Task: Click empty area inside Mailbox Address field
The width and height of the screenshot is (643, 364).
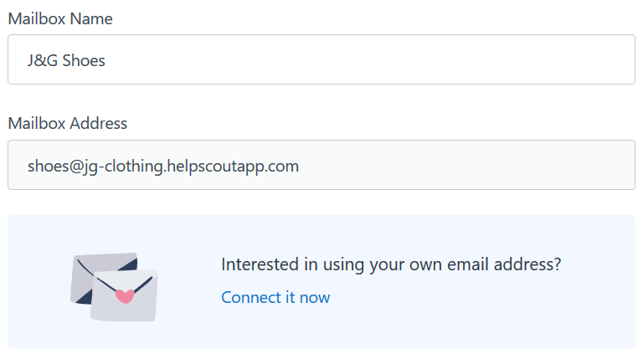Action: tap(469, 165)
